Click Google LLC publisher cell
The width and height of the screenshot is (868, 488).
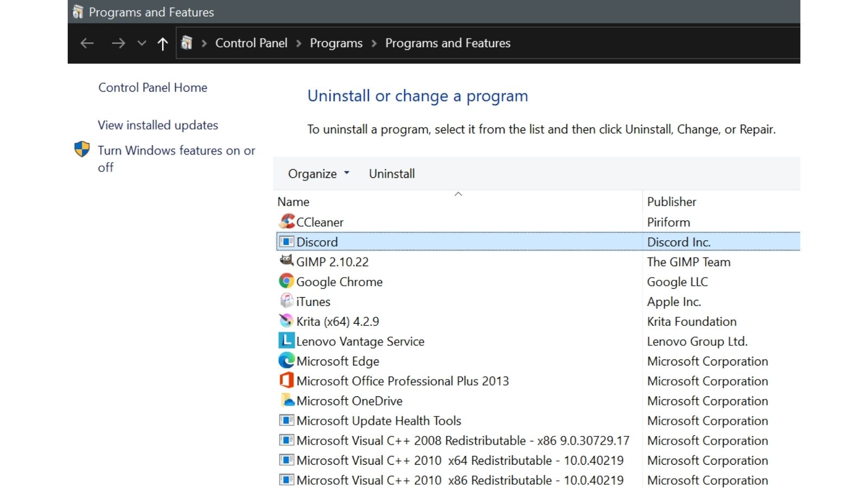677,281
